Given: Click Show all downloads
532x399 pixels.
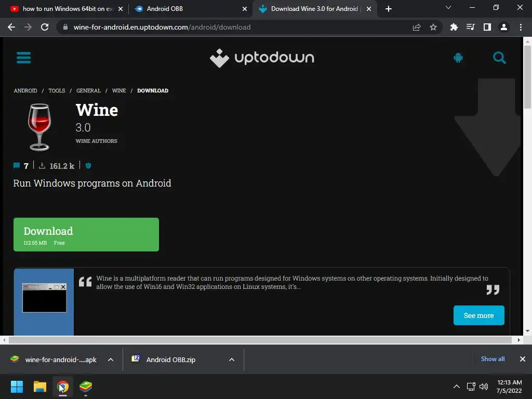Looking at the screenshot, I should click(x=493, y=359).
